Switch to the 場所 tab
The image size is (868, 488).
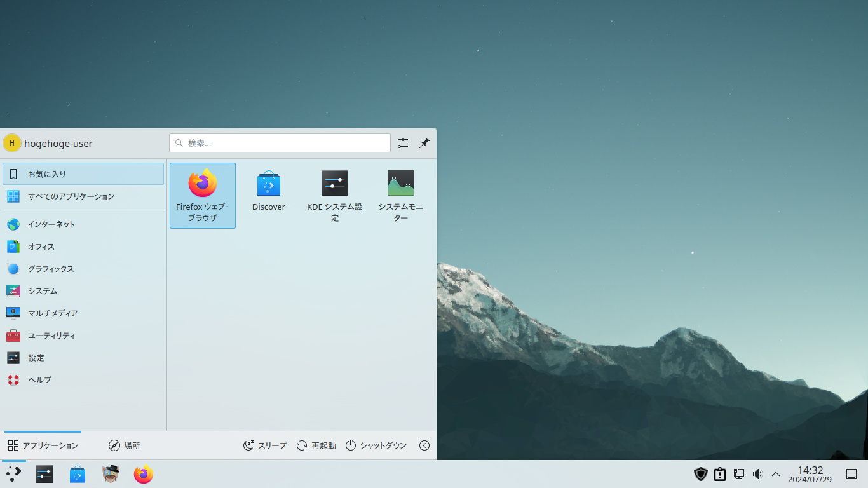(x=125, y=445)
